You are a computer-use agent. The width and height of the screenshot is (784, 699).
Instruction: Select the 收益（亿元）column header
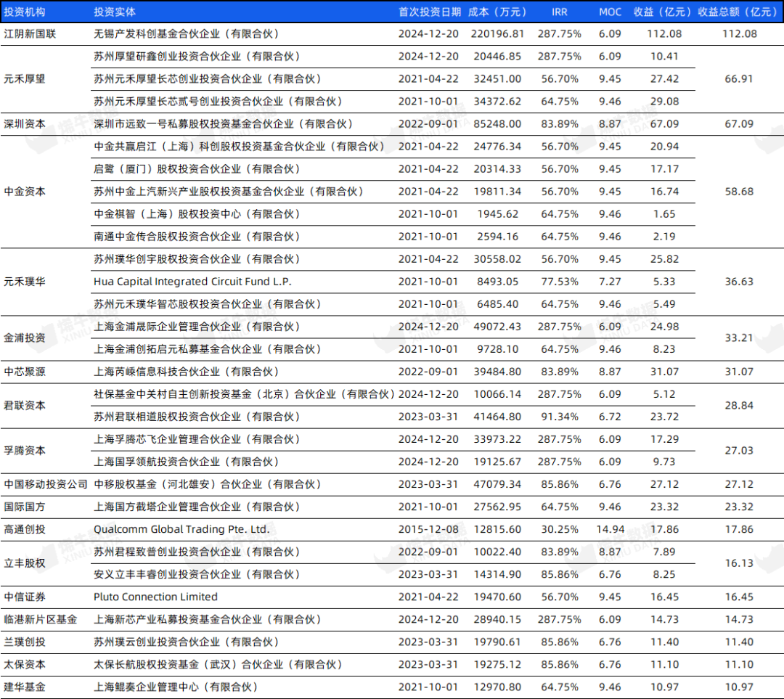(x=662, y=11)
